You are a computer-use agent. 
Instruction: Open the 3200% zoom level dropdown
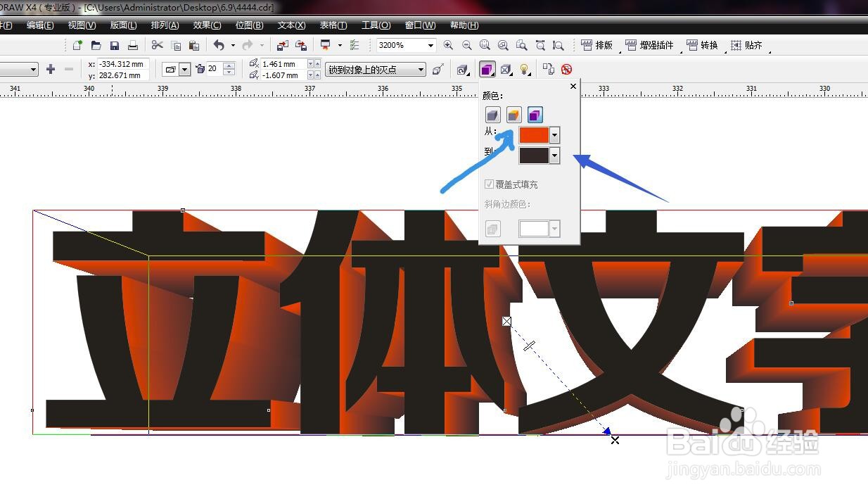tap(430, 45)
